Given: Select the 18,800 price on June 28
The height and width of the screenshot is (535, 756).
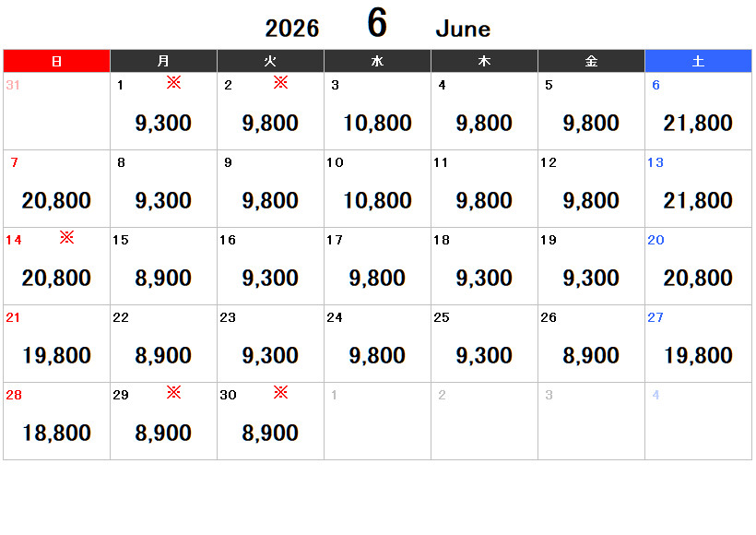Looking at the screenshot, I should 56,433.
